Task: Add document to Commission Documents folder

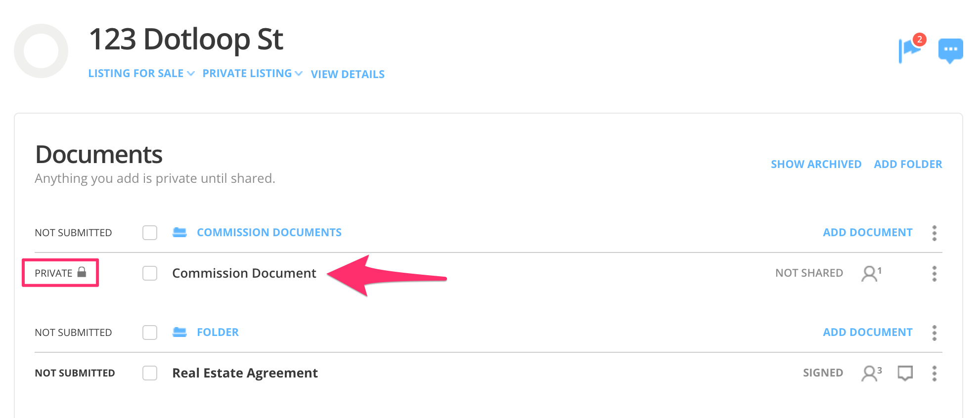Action: click(x=867, y=233)
